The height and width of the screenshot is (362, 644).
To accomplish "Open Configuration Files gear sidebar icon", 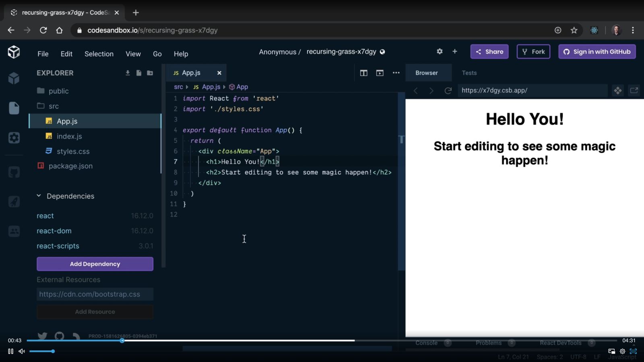I will click(x=14, y=138).
